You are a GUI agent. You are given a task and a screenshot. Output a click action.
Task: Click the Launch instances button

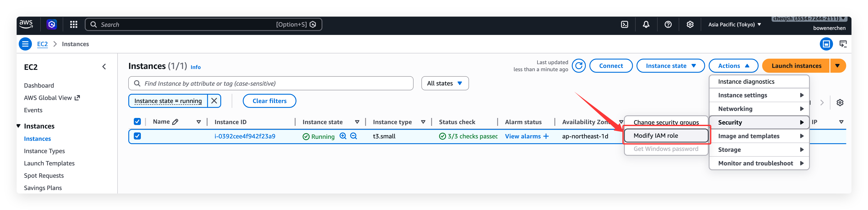coord(796,66)
